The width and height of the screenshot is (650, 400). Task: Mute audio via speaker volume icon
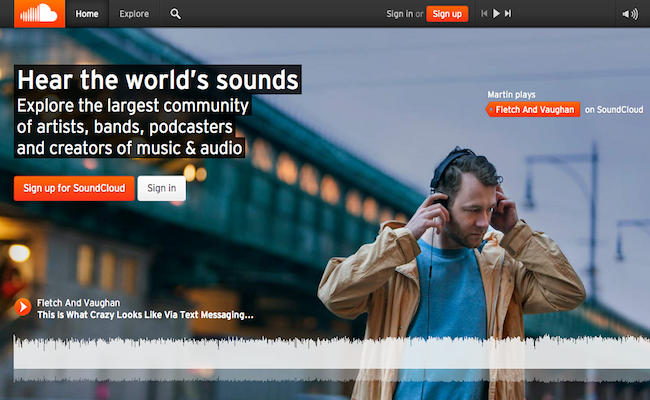630,14
